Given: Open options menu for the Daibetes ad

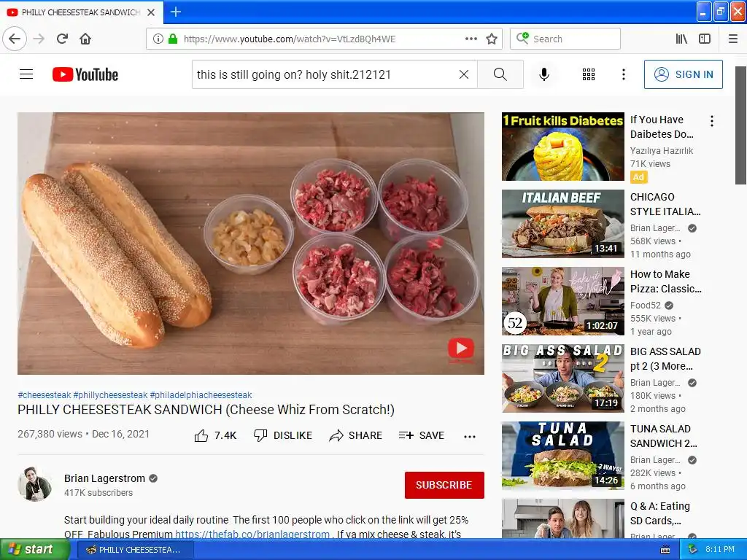Looking at the screenshot, I should click(712, 121).
